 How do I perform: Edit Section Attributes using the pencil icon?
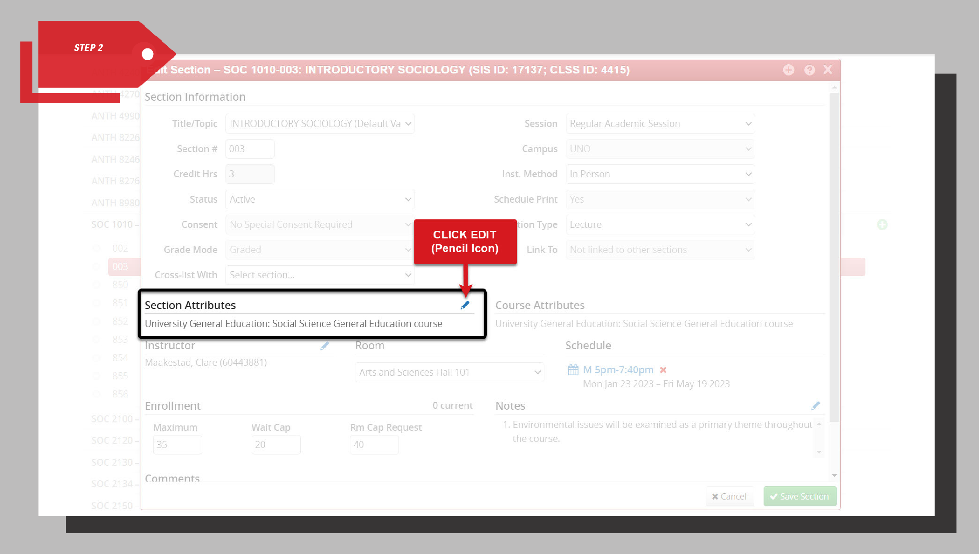click(x=465, y=305)
